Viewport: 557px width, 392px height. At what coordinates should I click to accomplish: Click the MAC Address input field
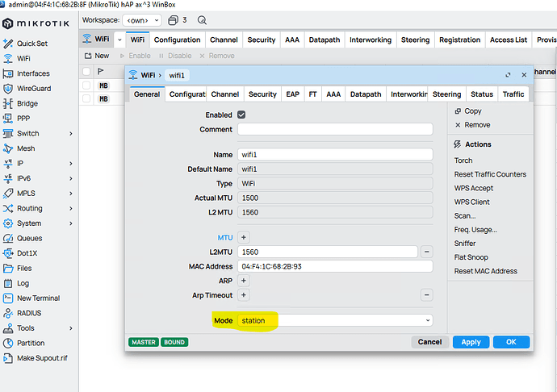(x=335, y=266)
